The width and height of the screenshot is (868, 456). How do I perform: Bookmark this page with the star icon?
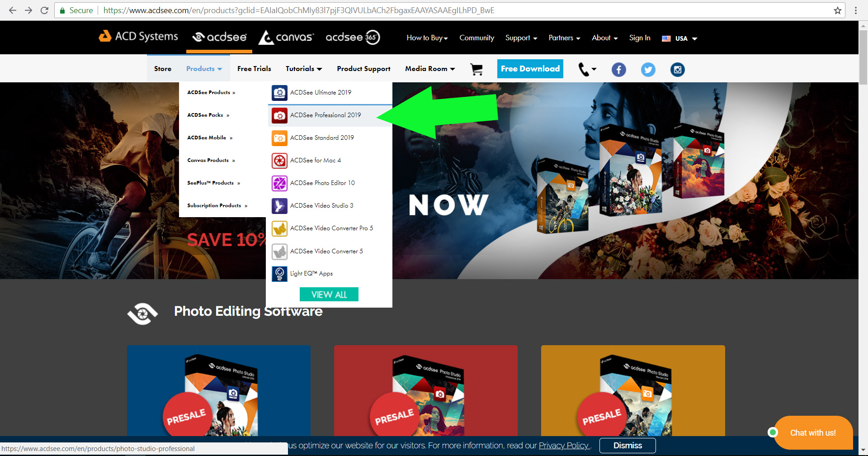coord(838,10)
